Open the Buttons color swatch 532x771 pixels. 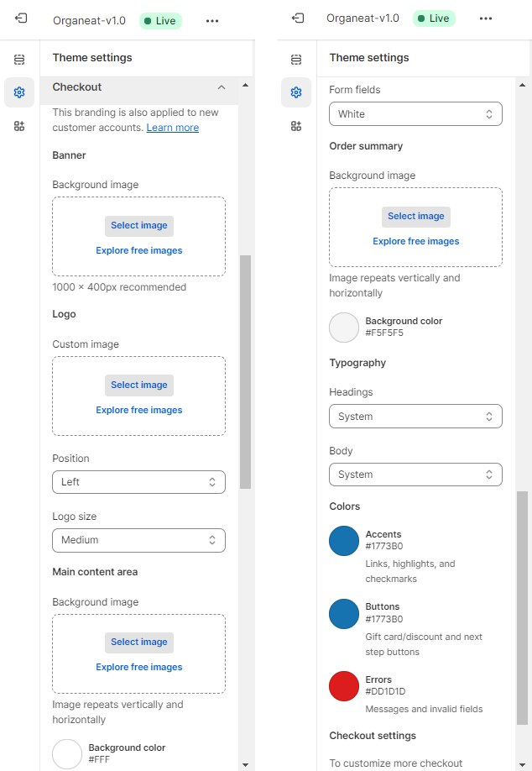tap(344, 613)
